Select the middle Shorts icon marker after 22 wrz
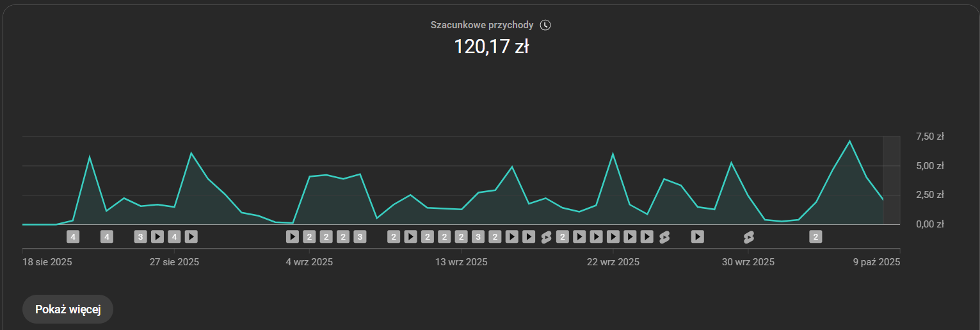This screenshot has height=330, width=980. pyautogui.click(x=664, y=237)
